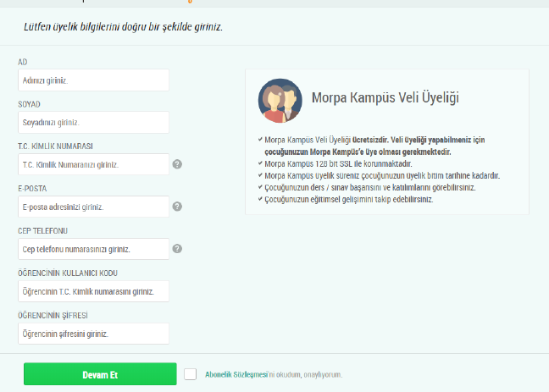The image size is (549, 392).
Task: Click the checkmark beside the 128 bit SSL line
Action: [259, 163]
